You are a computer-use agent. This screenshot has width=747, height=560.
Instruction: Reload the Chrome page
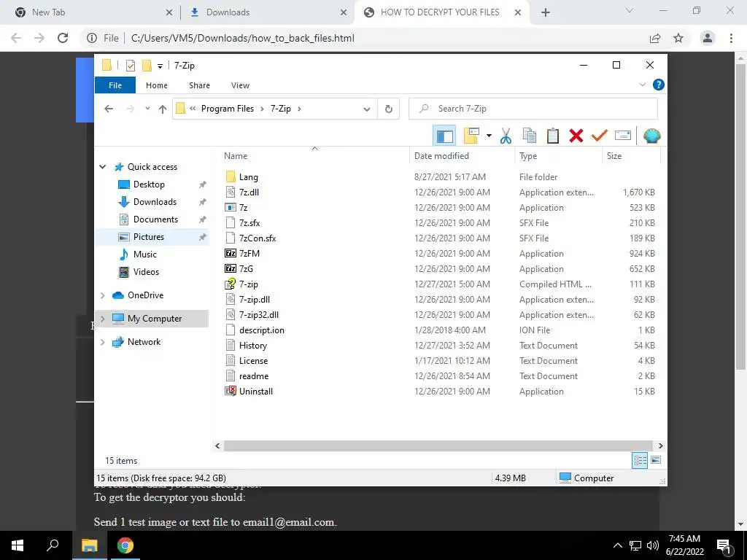63,38
